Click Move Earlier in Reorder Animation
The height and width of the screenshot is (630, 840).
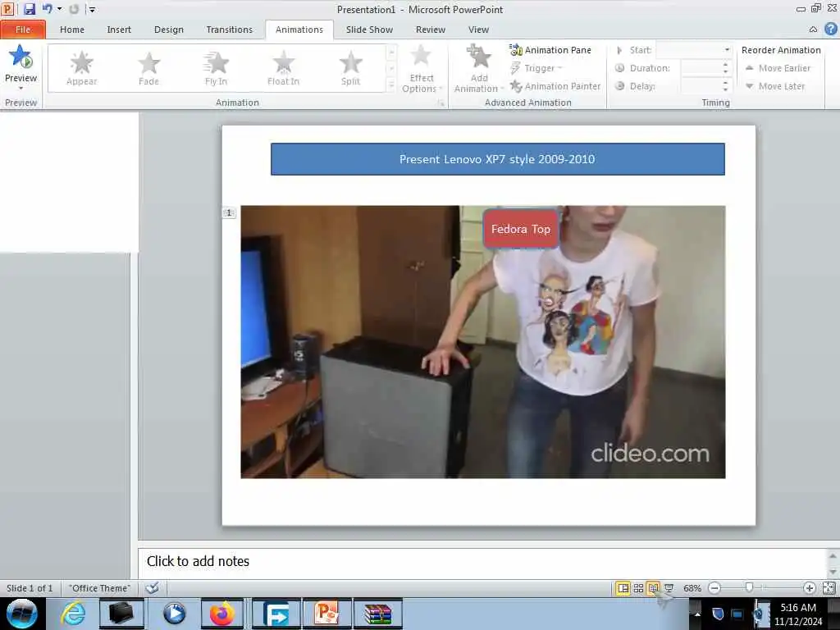[778, 68]
